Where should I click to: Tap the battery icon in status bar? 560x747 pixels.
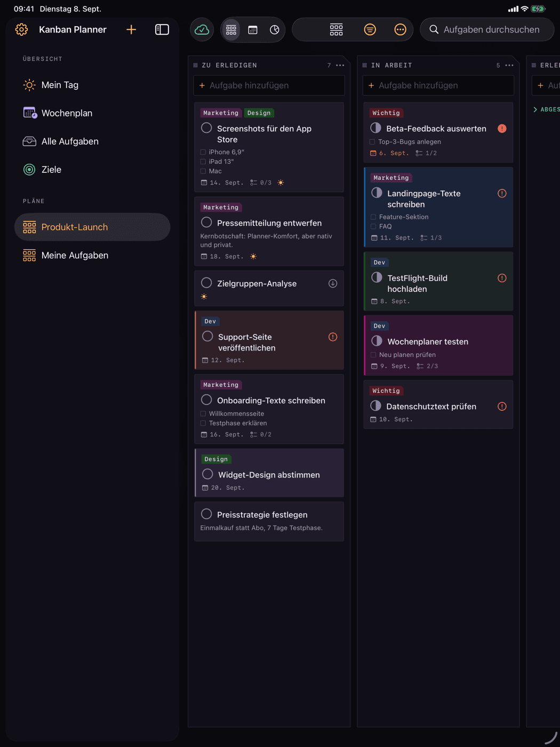point(538,9)
